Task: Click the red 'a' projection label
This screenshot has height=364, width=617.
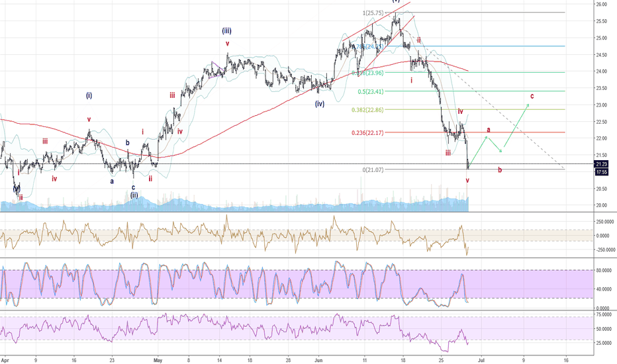Action: (x=489, y=130)
